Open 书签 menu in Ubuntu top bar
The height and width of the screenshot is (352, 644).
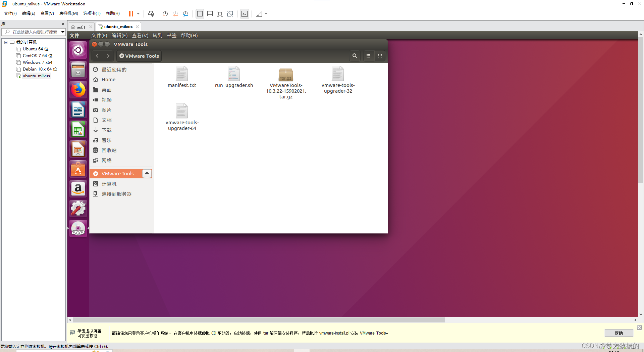coord(172,36)
